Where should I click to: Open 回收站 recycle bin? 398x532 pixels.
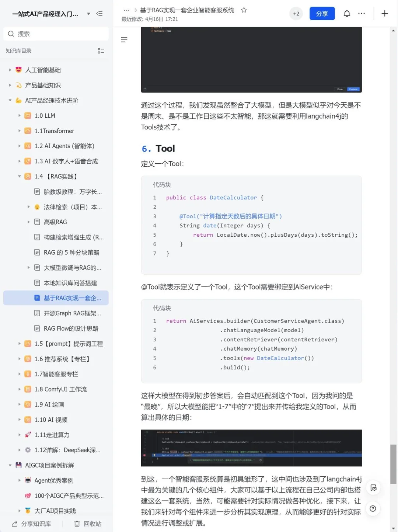[x=88, y=524]
